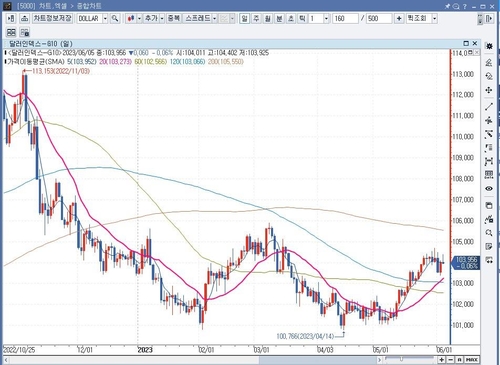Image resolution: width=500 pixels, height=365 pixels.
Task: Select the crosshair move tool
Action: (489, 90)
